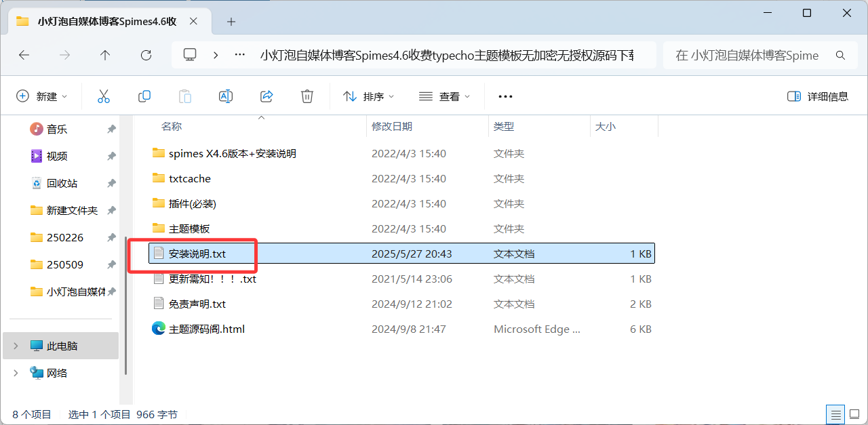The width and height of the screenshot is (868, 425).
Task: Select the 插件(必装) folder
Action: click(401, 203)
